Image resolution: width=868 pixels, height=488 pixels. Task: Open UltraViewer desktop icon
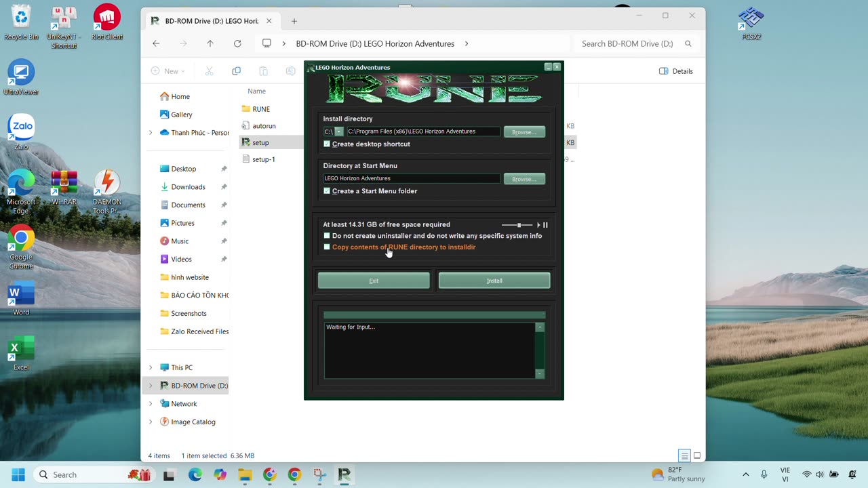[21, 77]
